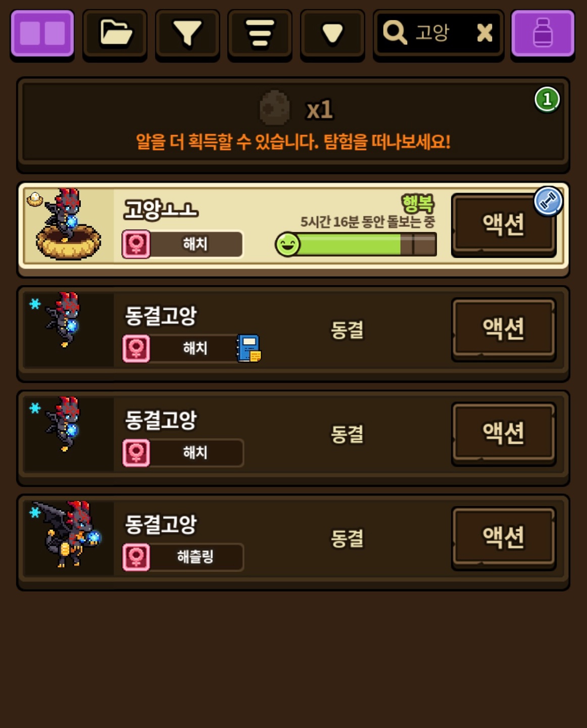Click 액션 button on first 동결고앙
This screenshot has width=587, height=728.
503,329
